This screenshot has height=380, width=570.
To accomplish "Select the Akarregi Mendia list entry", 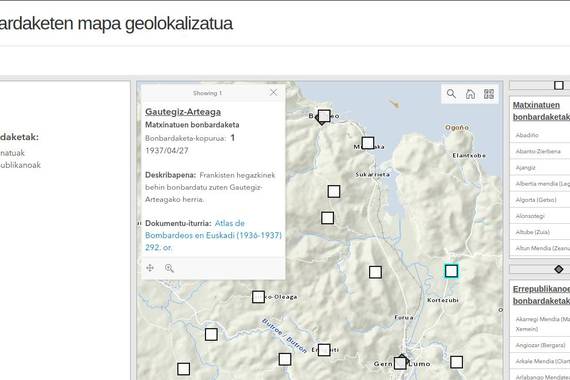I will click(540, 324).
